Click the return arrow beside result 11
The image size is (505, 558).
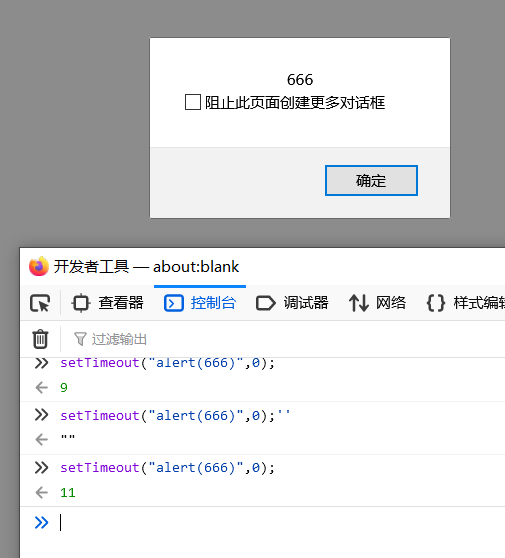click(42, 493)
